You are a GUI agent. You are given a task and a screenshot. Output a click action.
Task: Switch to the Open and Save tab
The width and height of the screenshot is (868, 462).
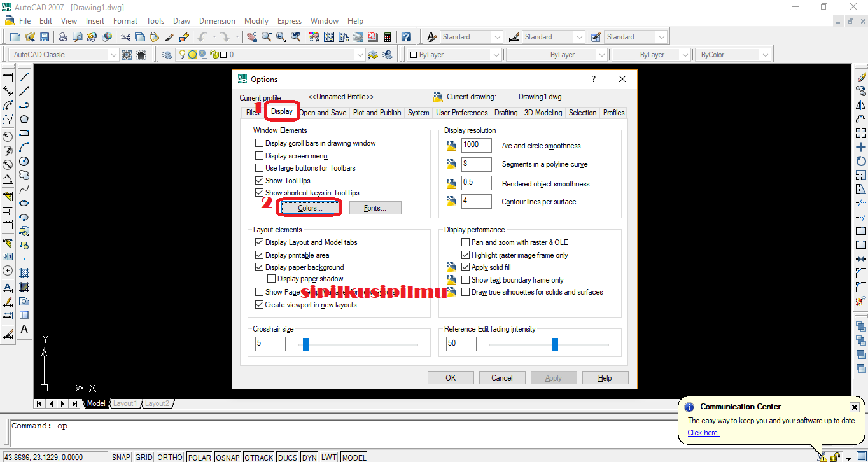(323, 113)
